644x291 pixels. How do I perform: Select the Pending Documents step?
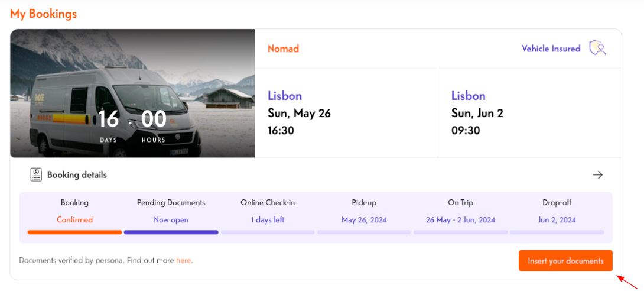(171, 211)
